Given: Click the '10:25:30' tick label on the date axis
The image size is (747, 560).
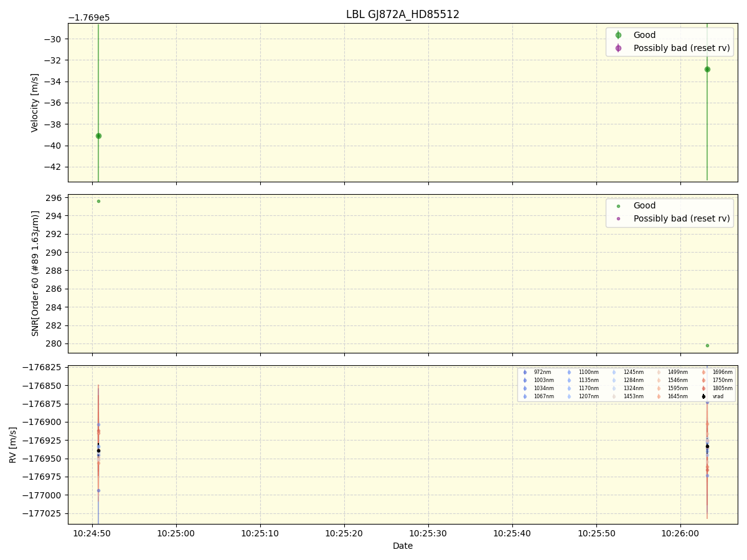Looking at the screenshot, I should click(x=428, y=533).
